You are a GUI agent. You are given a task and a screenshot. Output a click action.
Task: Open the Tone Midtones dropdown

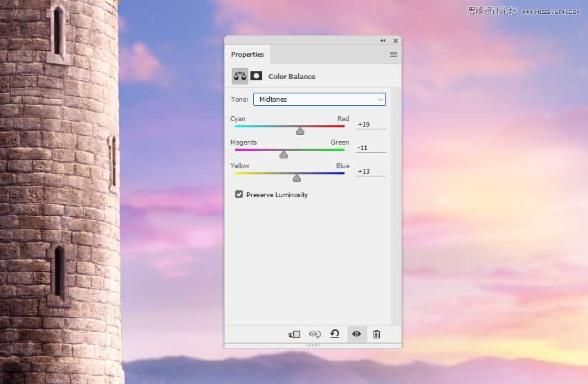point(320,100)
